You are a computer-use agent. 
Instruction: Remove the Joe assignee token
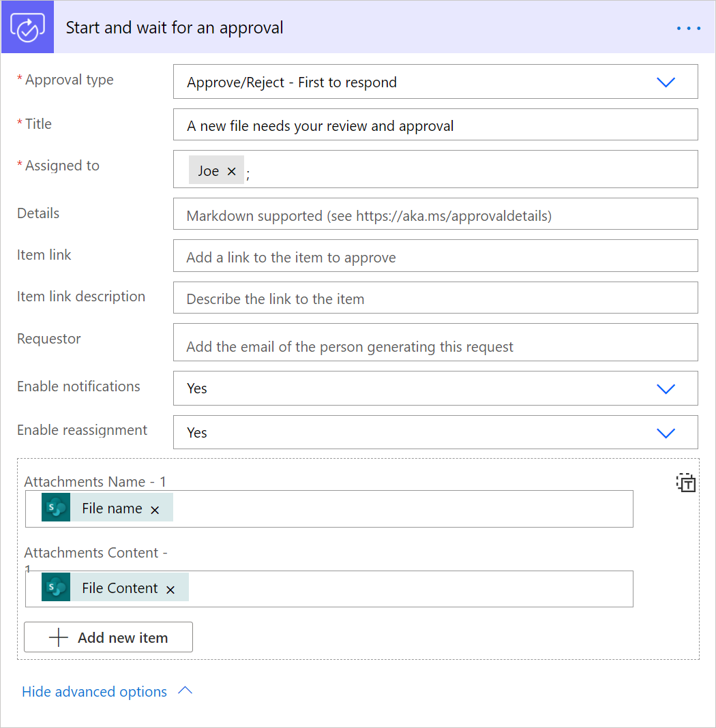point(232,171)
